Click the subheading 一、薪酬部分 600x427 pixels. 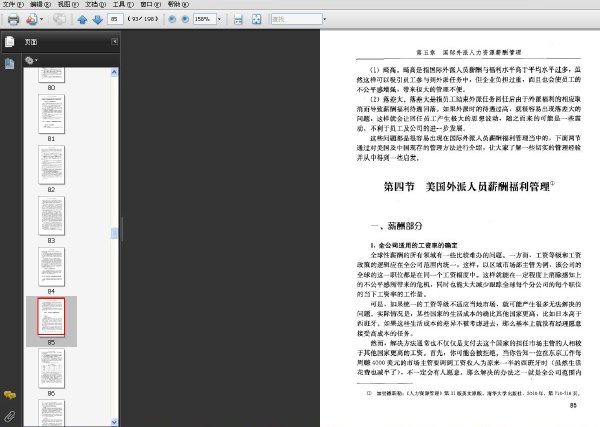tap(396, 226)
